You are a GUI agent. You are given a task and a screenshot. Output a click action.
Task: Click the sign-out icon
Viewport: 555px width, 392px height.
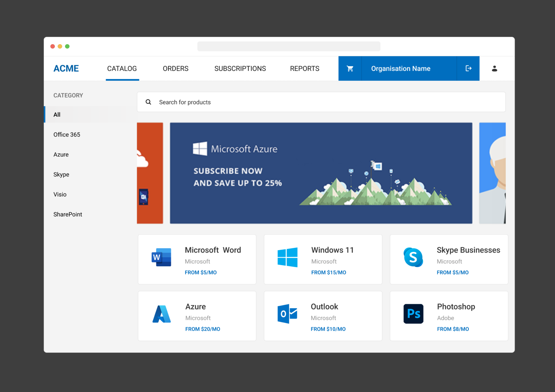(x=468, y=69)
